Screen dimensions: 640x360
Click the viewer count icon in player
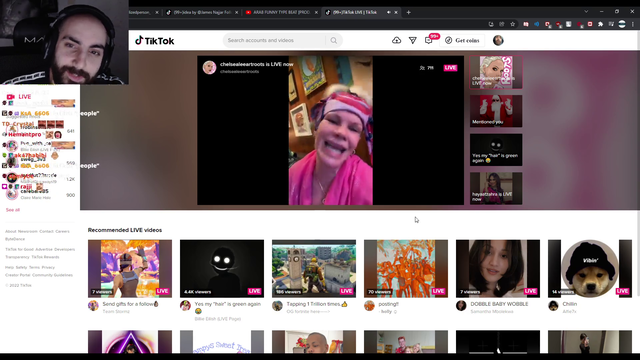coord(422,68)
